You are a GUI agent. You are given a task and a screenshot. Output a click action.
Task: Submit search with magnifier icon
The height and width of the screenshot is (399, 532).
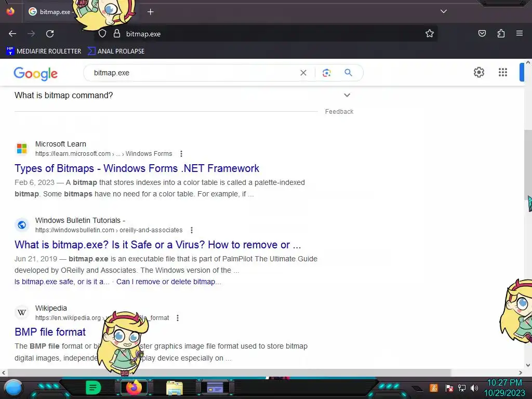pos(348,73)
